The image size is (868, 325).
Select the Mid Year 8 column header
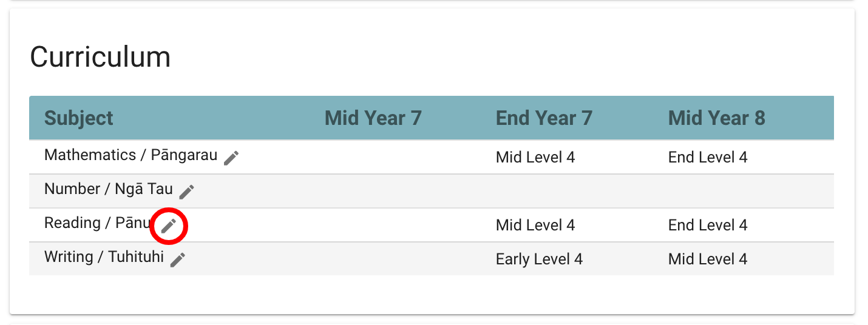(716, 118)
